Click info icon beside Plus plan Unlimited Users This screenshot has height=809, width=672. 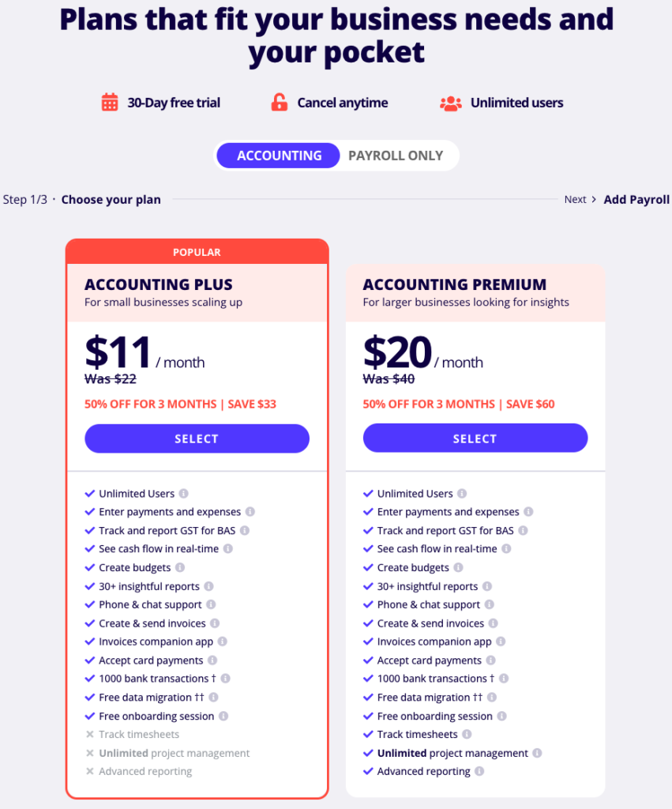tap(183, 494)
